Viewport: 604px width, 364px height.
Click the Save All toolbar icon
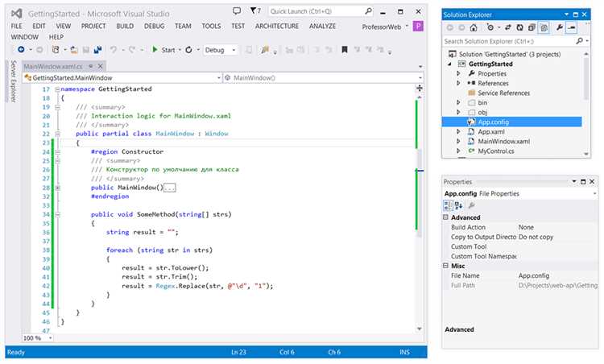97,50
